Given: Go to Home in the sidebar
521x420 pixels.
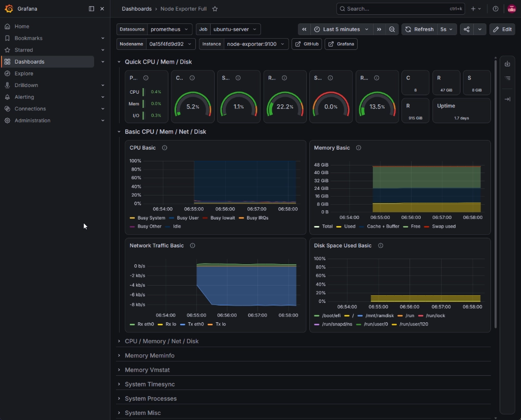Looking at the screenshot, I should pyautogui.click(x=22, y=26).
